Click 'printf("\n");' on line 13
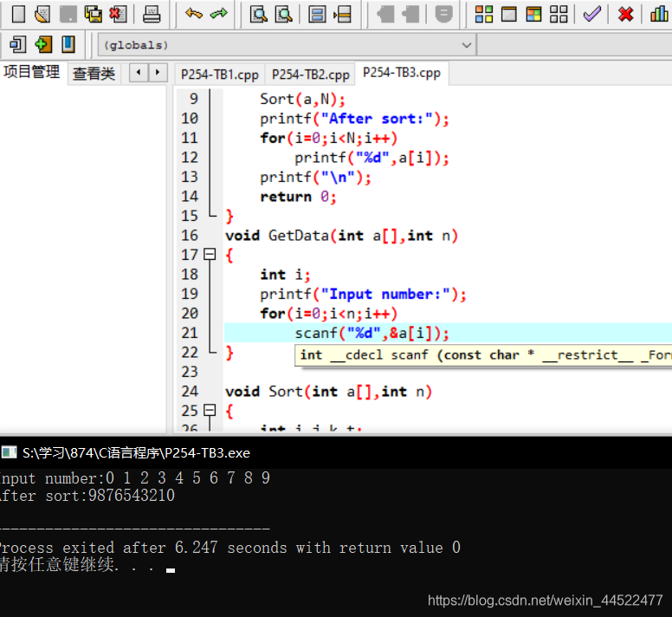This screenshot has width=672, height=617. (x=315, y=178)
